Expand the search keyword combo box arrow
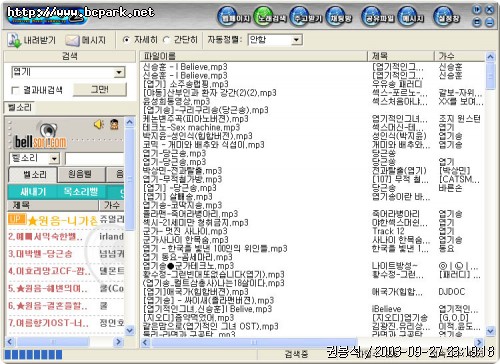500x364 pixels. point(119,72)
